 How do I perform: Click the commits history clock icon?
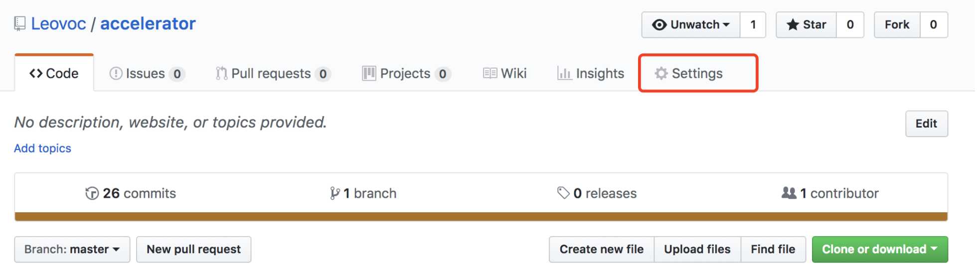(x=92, y=193)
